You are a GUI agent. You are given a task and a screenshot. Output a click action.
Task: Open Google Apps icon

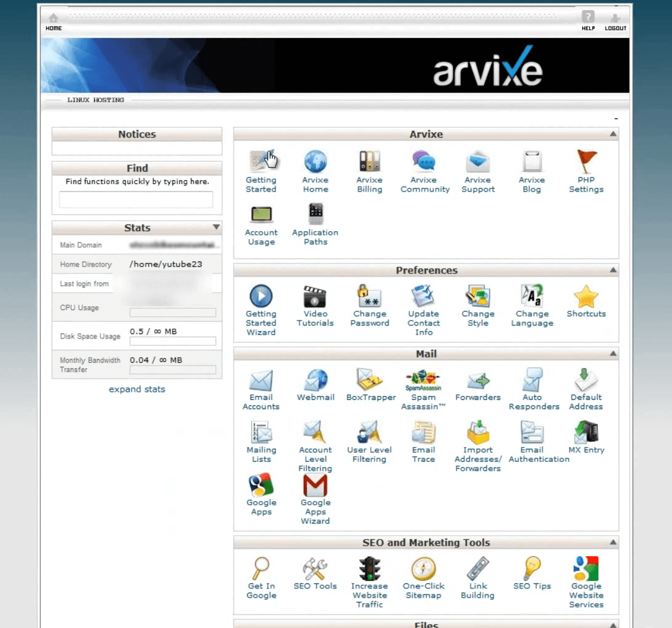[261, 485]
